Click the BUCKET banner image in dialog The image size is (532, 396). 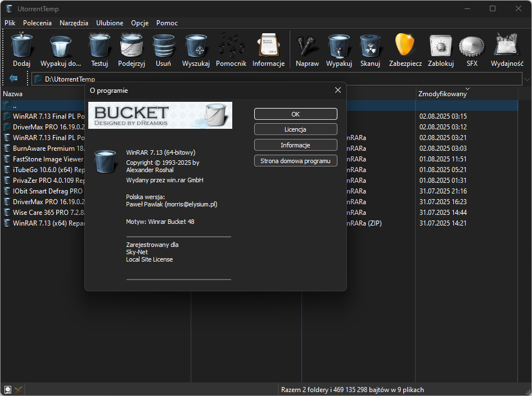(160, 115)
